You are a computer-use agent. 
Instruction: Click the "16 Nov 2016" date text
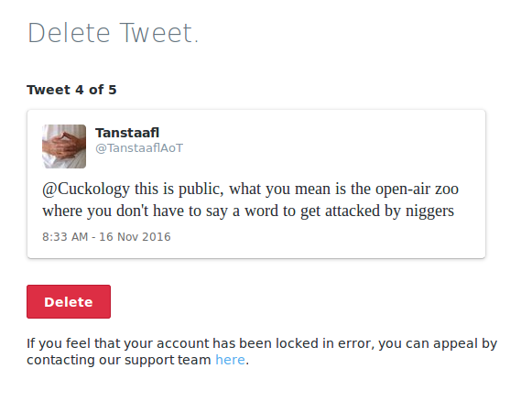(135, 237)
